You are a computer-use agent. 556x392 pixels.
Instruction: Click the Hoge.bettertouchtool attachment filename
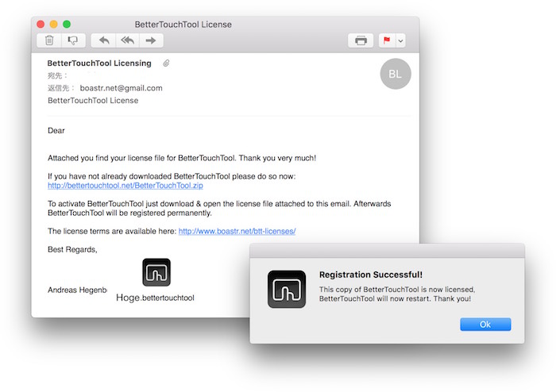156,298
